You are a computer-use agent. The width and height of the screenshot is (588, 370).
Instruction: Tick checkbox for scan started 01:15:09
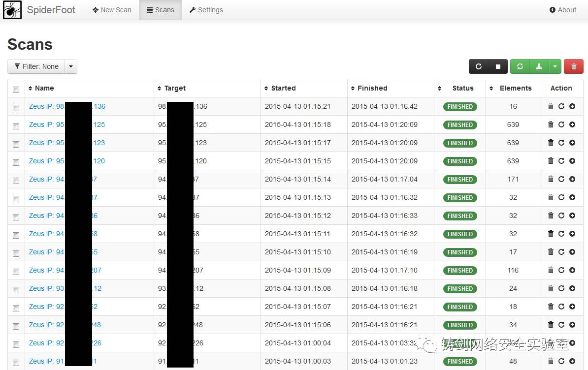[x=16, y=272]
